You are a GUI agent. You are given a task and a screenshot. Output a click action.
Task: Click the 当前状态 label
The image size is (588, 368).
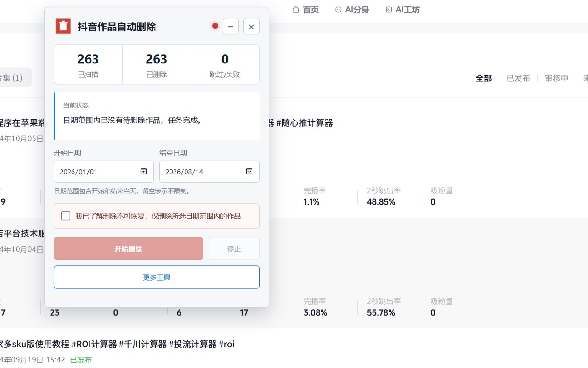pos(76,105)
